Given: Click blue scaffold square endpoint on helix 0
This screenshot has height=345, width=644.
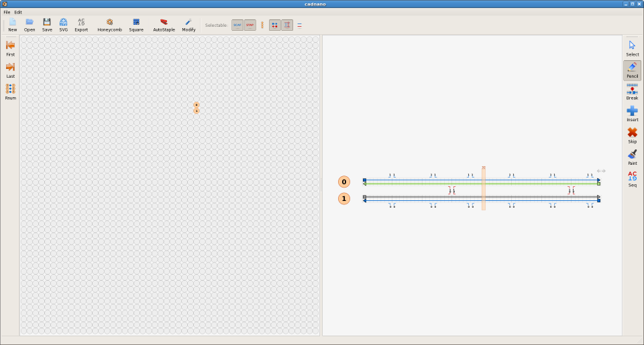Looking at the screenshot, I should click(364, 180).
